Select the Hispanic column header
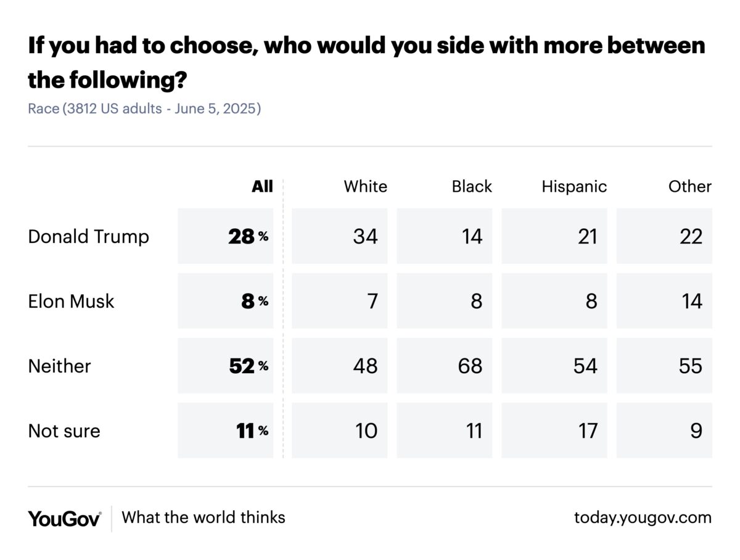 pos(574,187)
